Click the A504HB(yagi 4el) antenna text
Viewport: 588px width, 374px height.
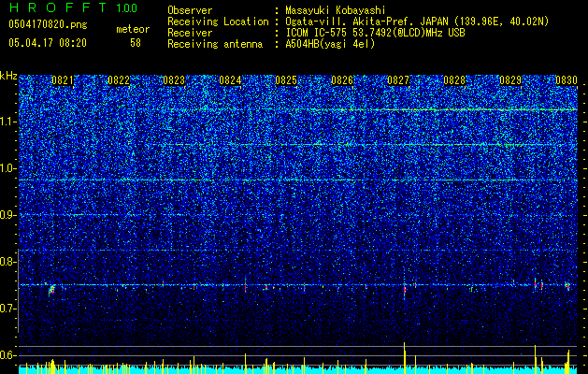pos(330,44)
